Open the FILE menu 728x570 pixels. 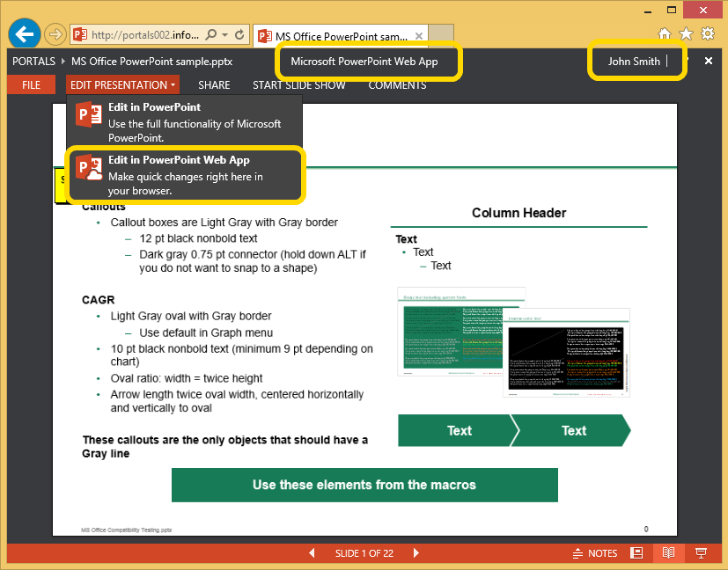pyautogui.click(x=31, y=84)
